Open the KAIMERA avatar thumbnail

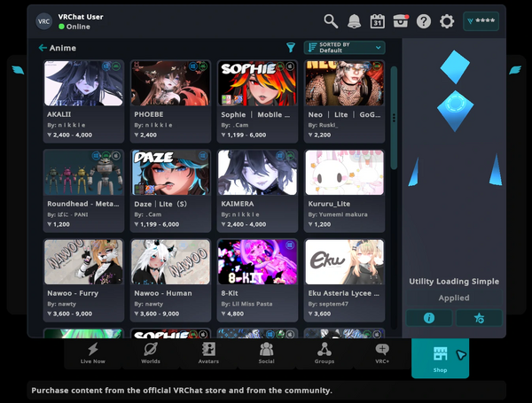[257, 173]
